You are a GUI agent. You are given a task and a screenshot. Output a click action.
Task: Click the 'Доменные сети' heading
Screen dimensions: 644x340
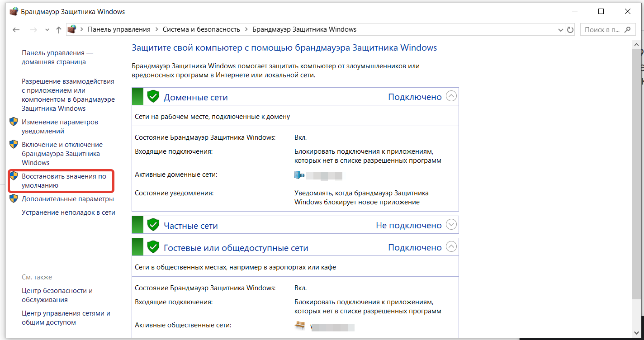point(195,97)
